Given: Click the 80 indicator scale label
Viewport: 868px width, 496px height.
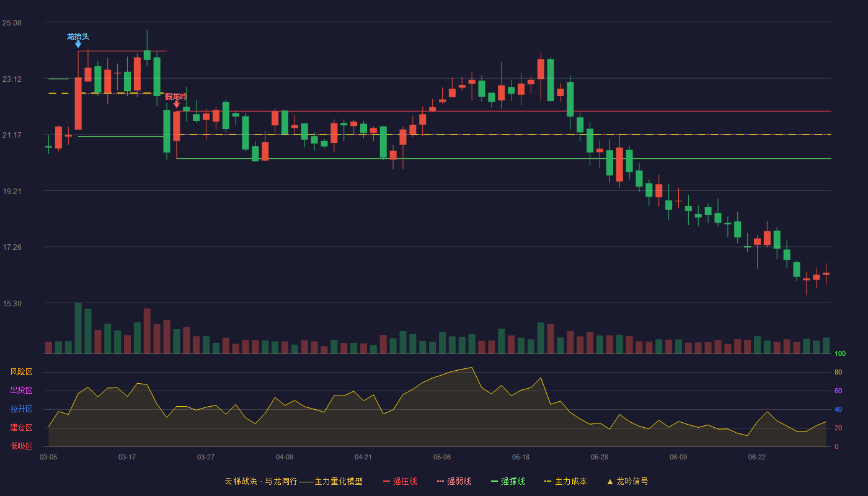Looking at the screenshot, I should [838, 372].
